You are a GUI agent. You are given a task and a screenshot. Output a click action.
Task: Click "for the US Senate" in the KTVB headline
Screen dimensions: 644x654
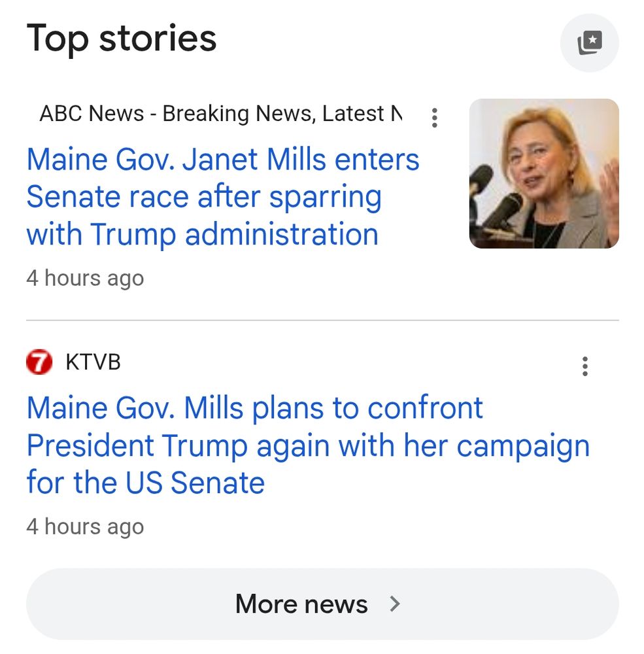pyautogui.click(x=145, y=483)
